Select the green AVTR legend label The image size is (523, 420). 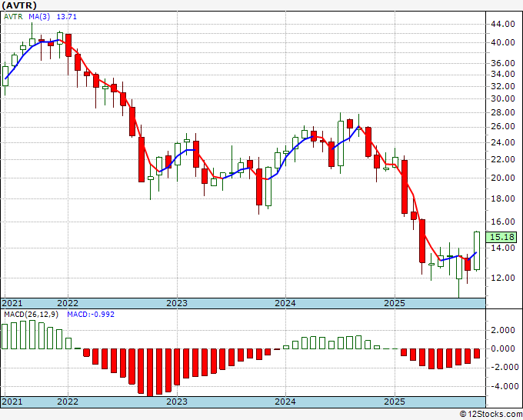pyautogui.click(x=13, y=17)
